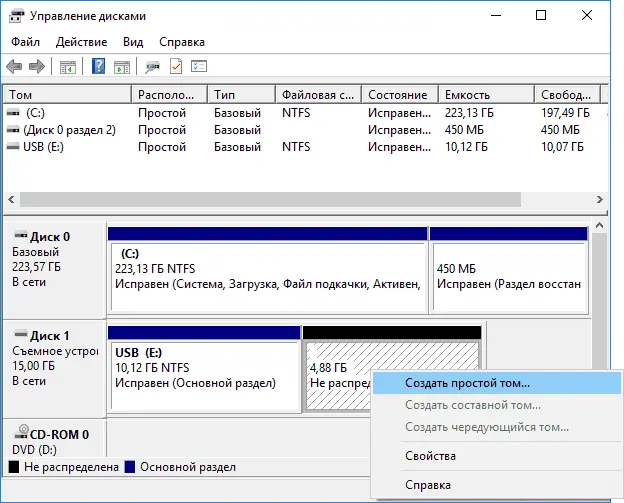Toggle the action pane toolbar icon
624x503 pixels.
(122, 67)
